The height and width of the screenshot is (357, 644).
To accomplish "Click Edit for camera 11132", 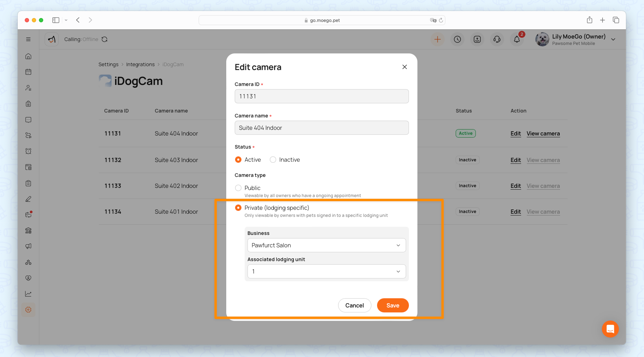I will (515, 160).
